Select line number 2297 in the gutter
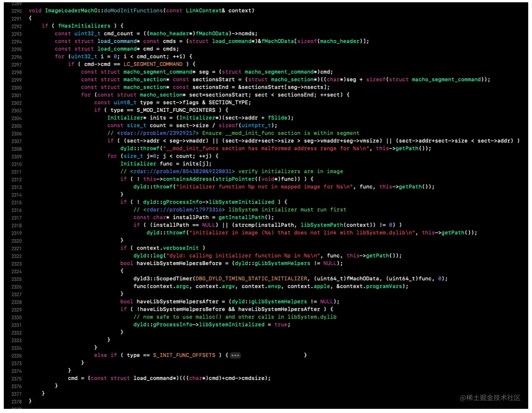 [17, 65]
